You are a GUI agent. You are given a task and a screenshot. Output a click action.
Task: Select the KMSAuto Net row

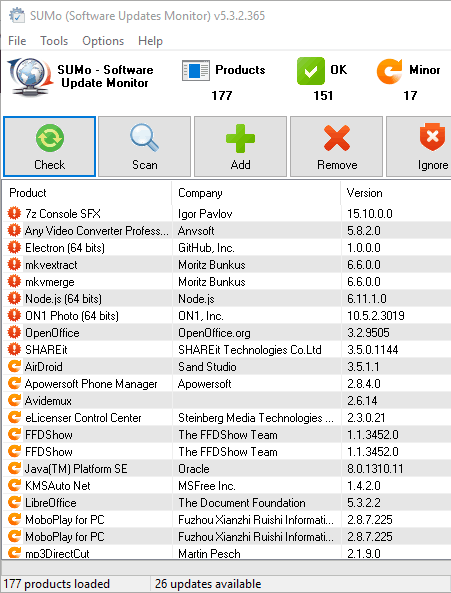227,486
